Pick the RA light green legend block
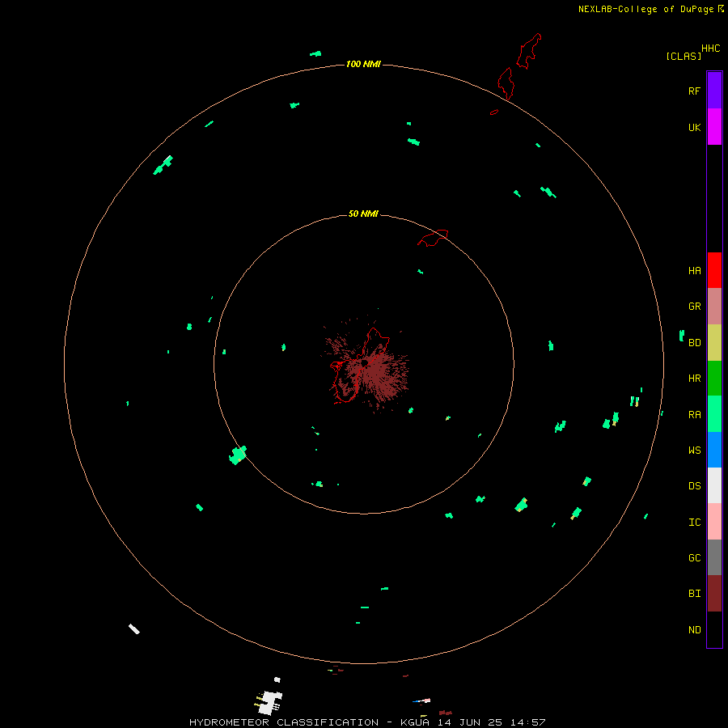The height and width of the screenshot is (728, 728). 714,414
